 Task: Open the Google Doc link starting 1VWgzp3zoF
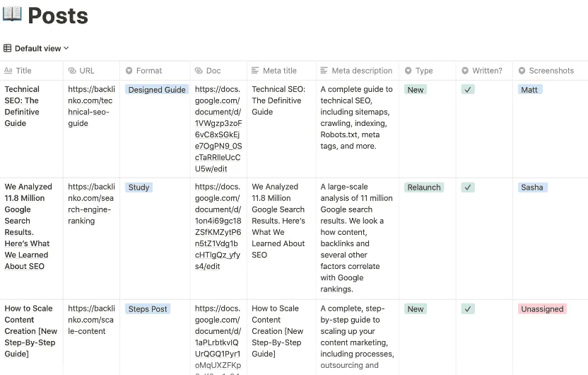218,129
